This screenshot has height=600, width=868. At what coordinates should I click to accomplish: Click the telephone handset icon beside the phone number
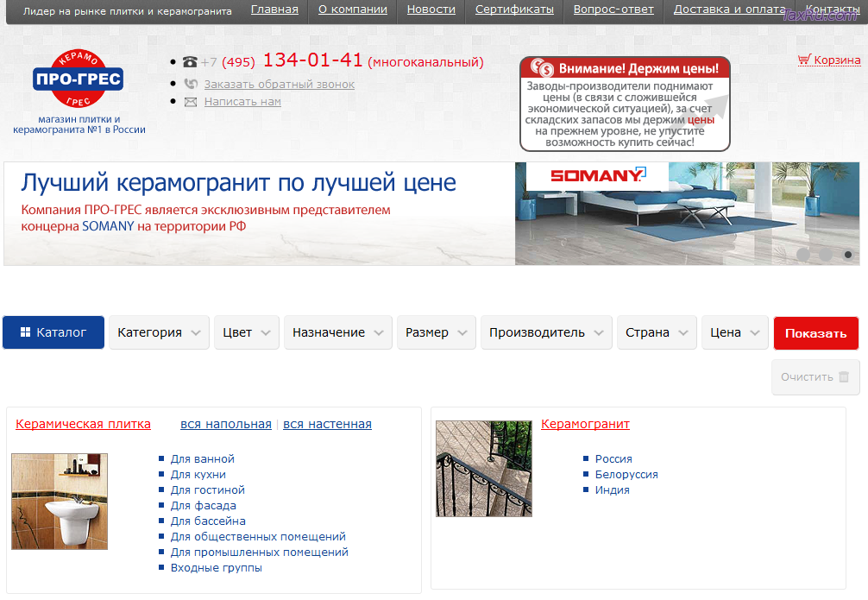tap(192, 61)
